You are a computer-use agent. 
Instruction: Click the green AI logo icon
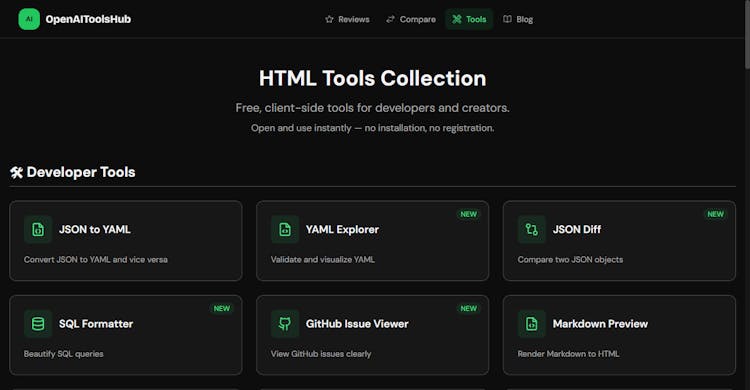tap(29, 19)
